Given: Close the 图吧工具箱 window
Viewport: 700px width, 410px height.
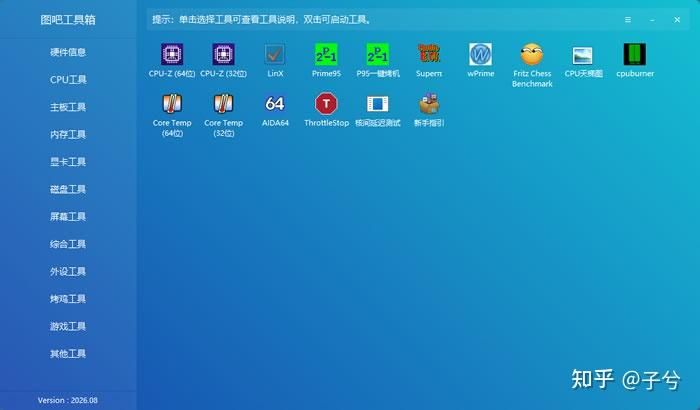Looking at the screenshot, I should (x=677, y=20).
